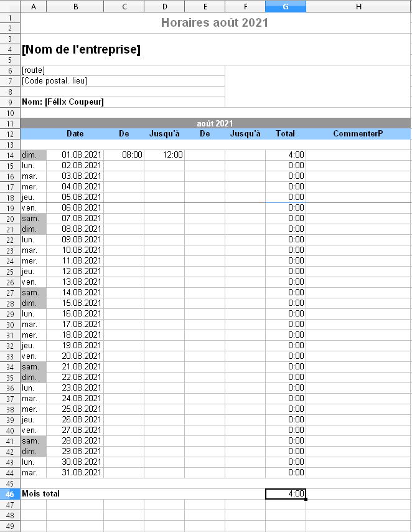412x532 pixels.
Task: Click date cell '07.08.2021'
Action: 75,219
